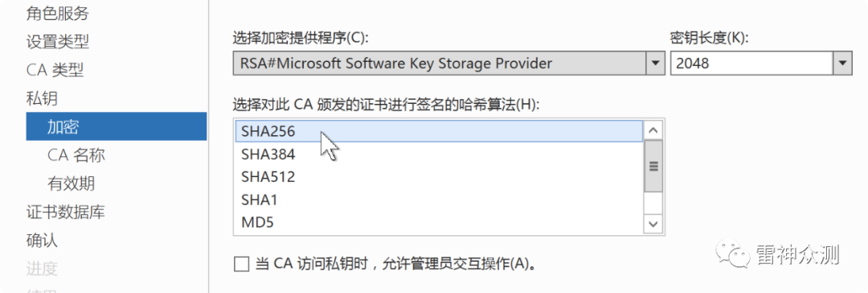868x293 pixels.
Task: Click the hash list scrollbar thumb
Action: 653,166
